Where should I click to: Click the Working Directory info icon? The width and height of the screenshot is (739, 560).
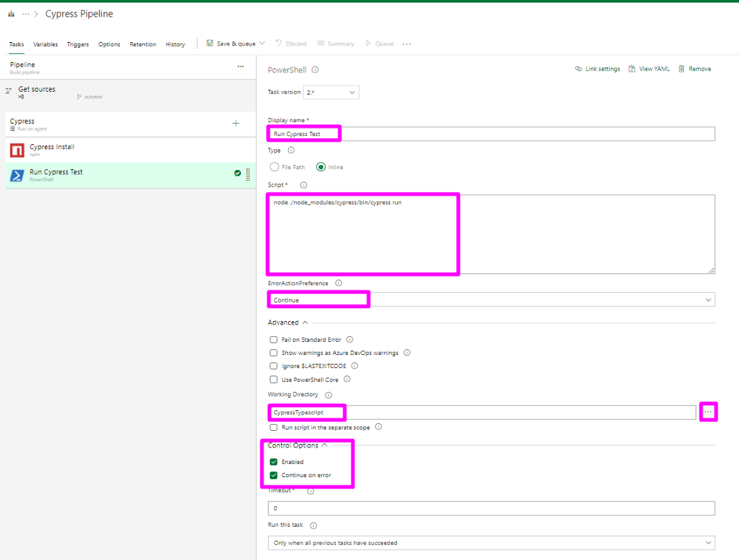329,395
